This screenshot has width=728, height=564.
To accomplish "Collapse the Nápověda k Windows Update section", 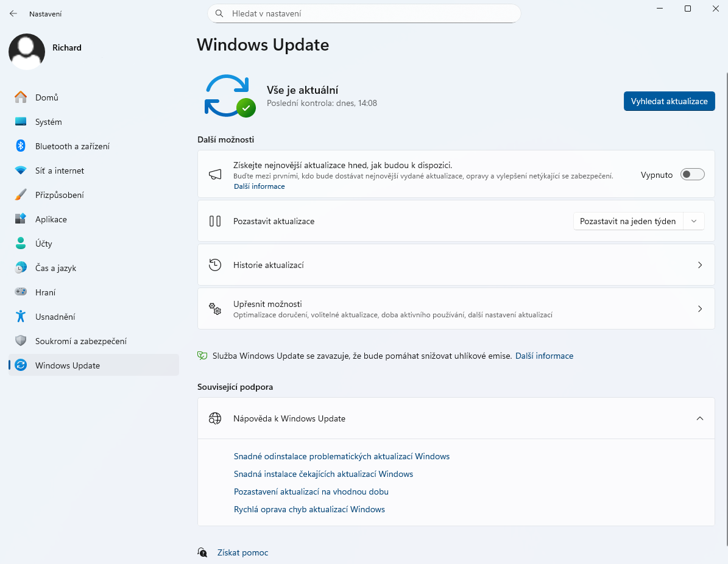I will (x=699, y=418).
